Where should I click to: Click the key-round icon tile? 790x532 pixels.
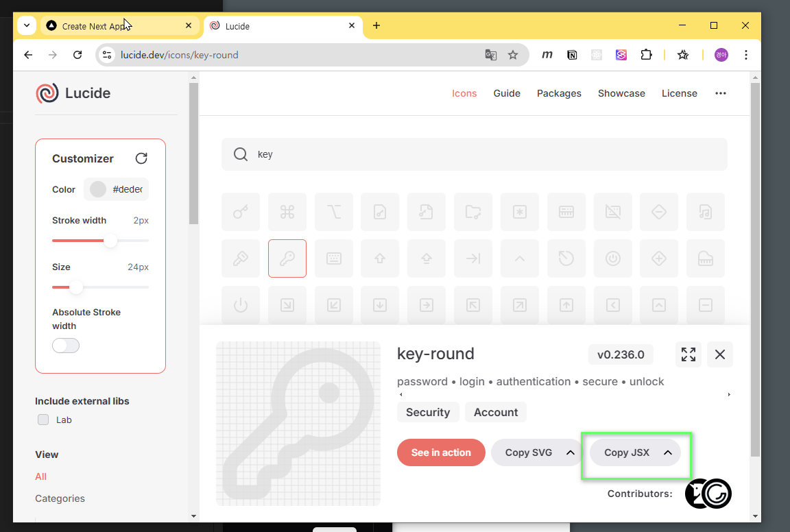pos(287,258)
